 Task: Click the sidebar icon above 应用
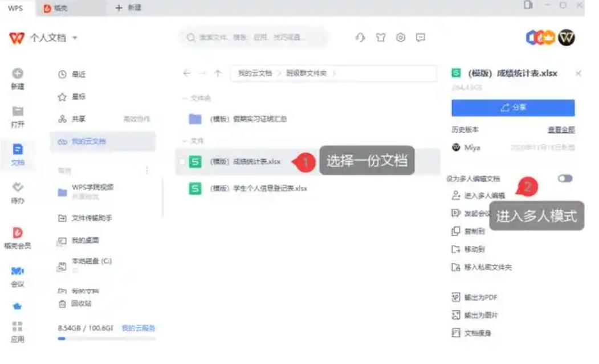coord(17,306)
